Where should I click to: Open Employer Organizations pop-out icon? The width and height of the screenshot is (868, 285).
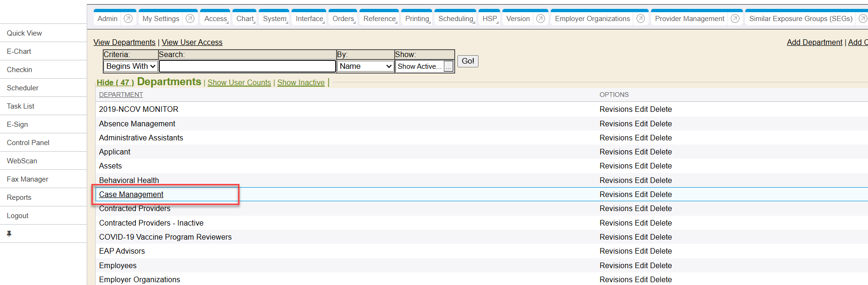(641, 19)
